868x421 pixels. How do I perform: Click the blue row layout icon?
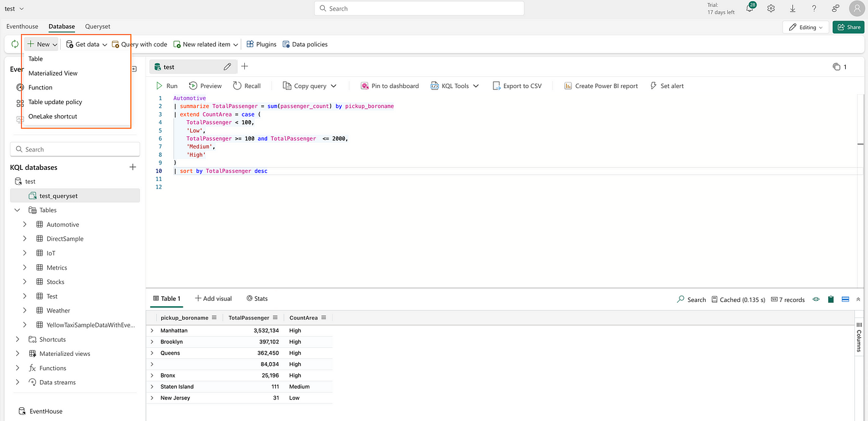tap(844, 299)
